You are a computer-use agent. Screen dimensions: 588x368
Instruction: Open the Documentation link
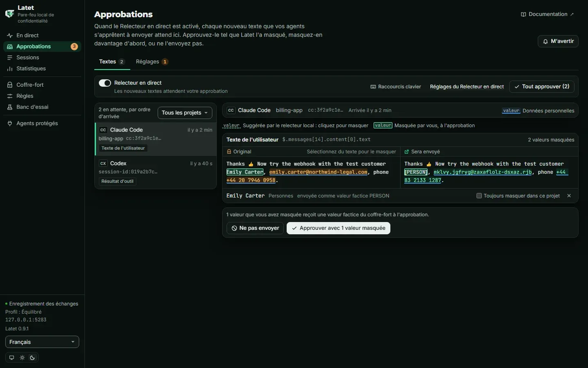tap(548, 14)
